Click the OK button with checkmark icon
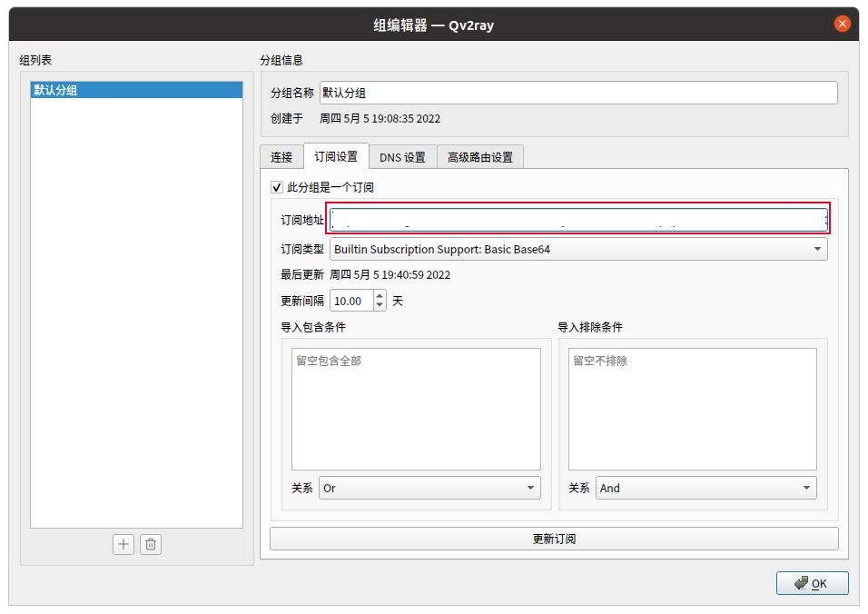The width and height of the screenshot is (868, 614). click(x=812, y=583)
